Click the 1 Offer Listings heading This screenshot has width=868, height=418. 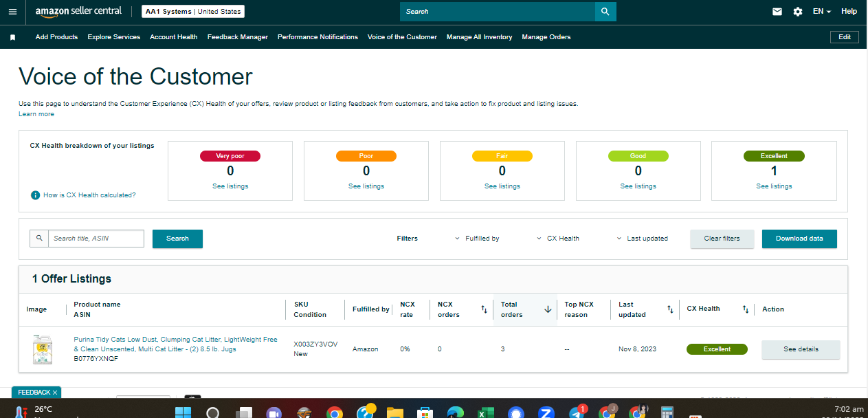point(71,279)
